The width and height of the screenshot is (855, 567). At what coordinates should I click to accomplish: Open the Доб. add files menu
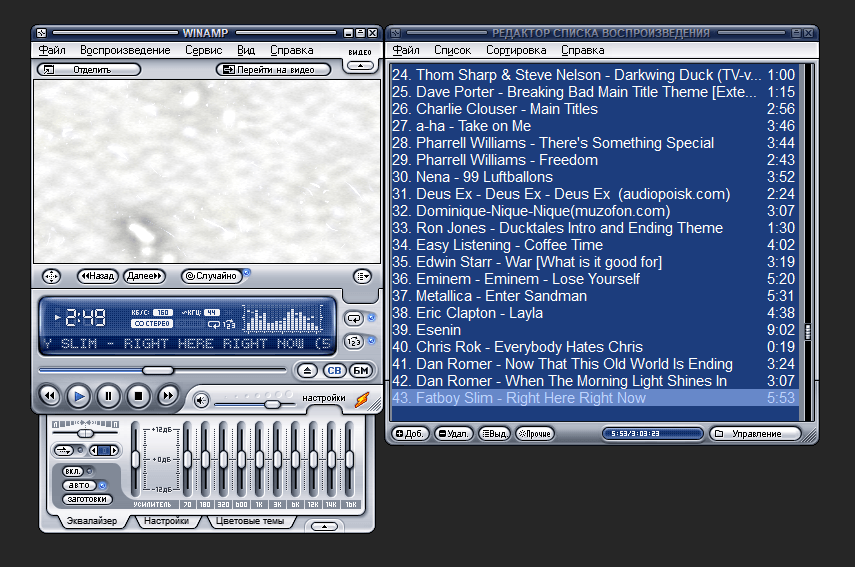410,434
